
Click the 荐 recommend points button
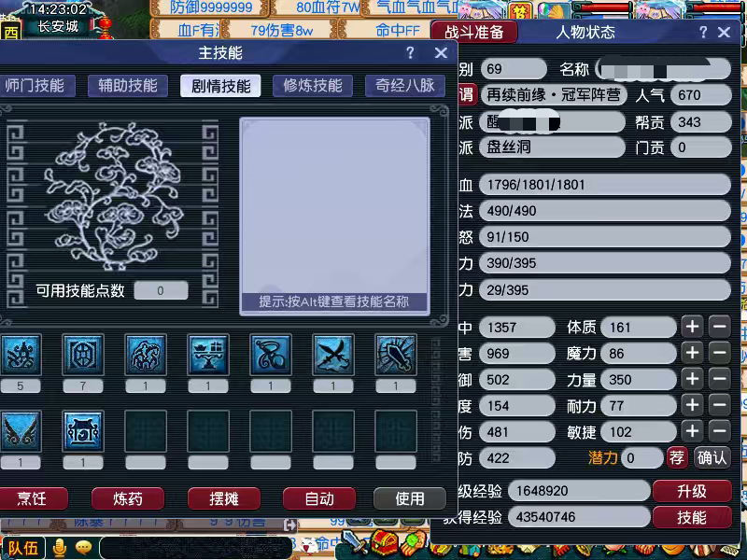[676, 457]
